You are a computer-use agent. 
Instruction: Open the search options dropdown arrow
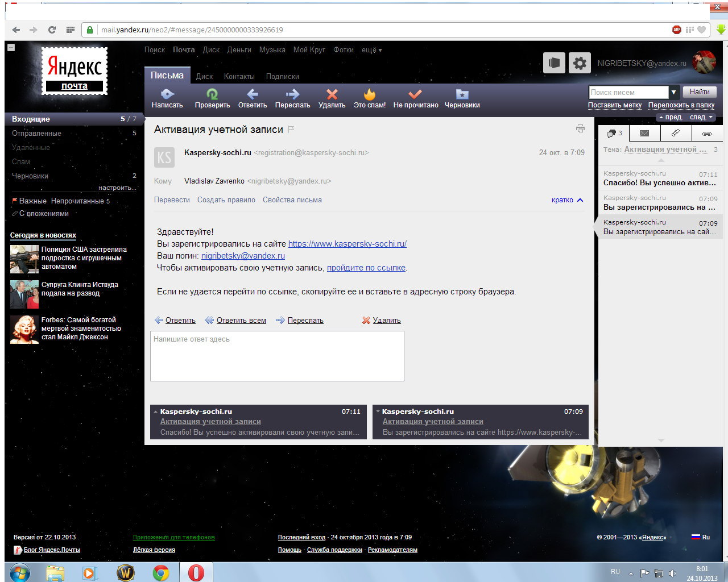pos(674,92)
